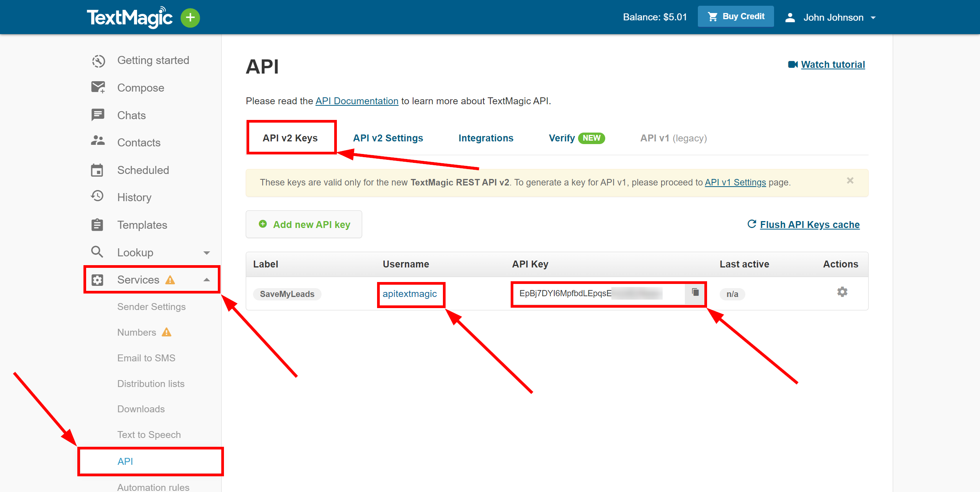The image size is (980, 492).
Task: Expand the Lookup menu arrow
Action: click(x=207, y=253)
